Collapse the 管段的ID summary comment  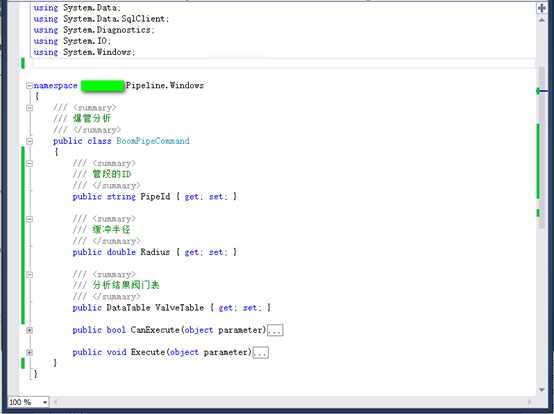(29, 163)
